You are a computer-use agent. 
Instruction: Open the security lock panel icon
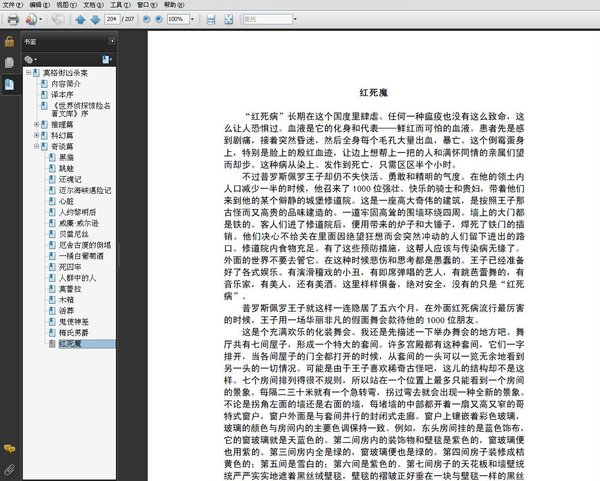click(9, 41)
